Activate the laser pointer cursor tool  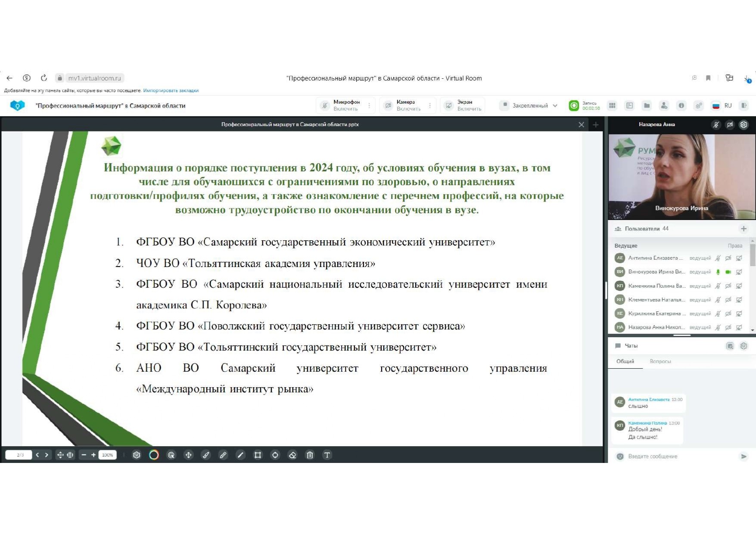[x=171, y=455]
